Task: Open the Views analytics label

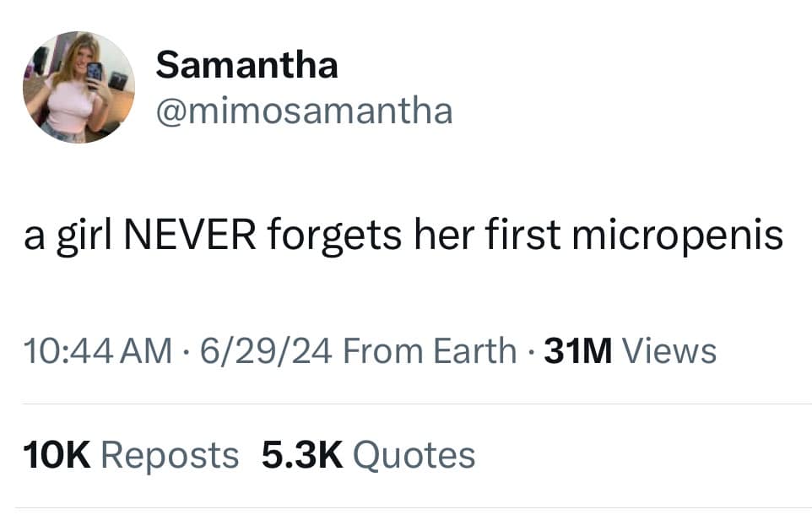Action: (x=669, y=350)
